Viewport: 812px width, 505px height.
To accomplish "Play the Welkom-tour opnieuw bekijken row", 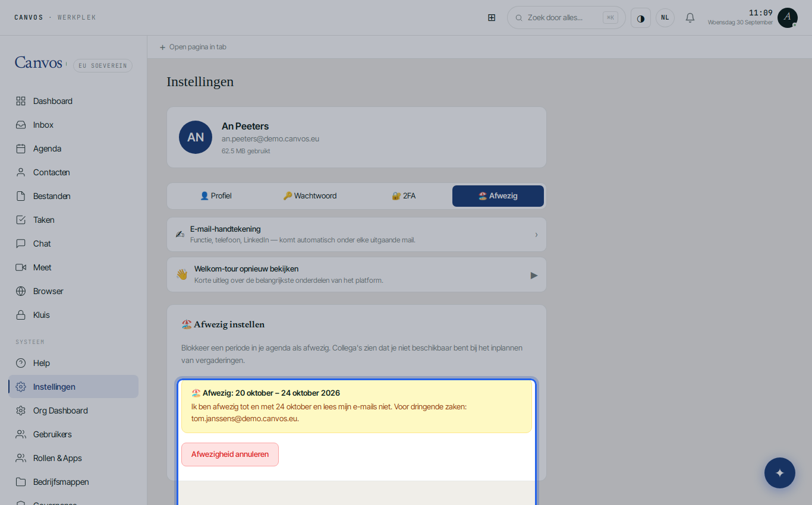I will [357, 274].
